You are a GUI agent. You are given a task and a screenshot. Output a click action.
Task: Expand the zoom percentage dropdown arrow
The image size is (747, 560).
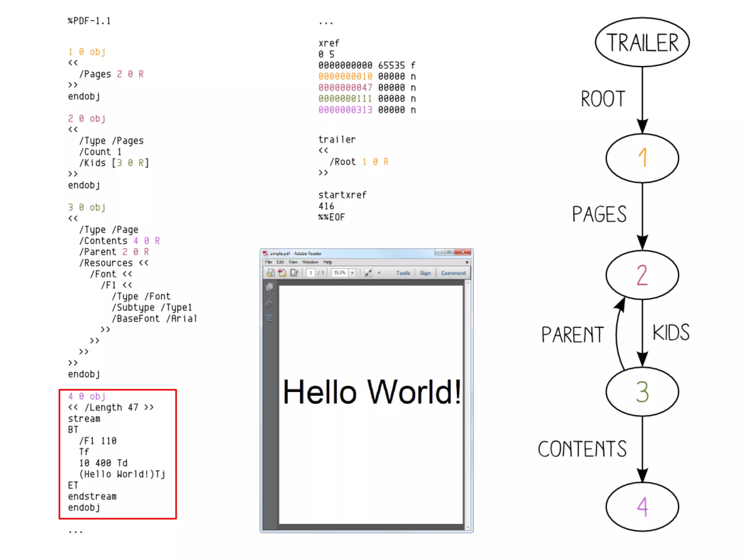pyautogui.click(x=352, y=273)
